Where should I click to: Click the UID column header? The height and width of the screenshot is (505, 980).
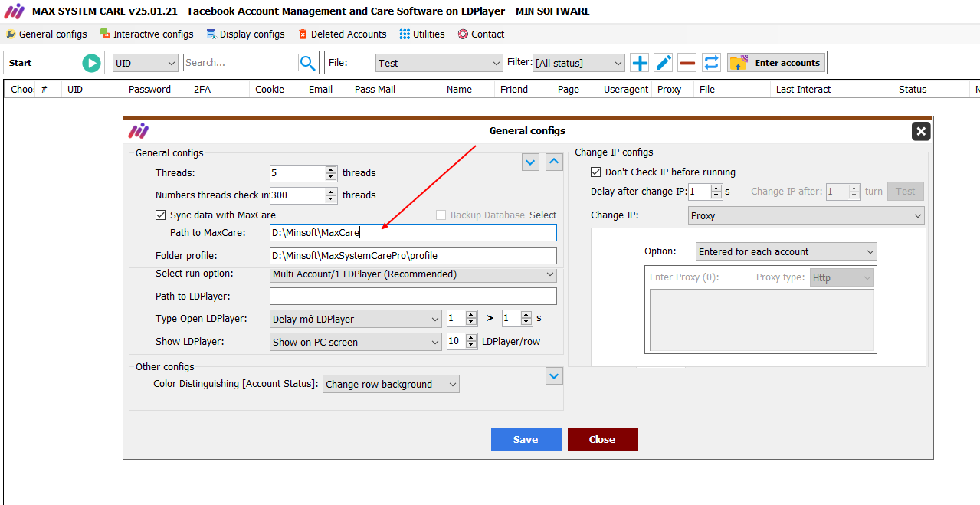(75, 90)
